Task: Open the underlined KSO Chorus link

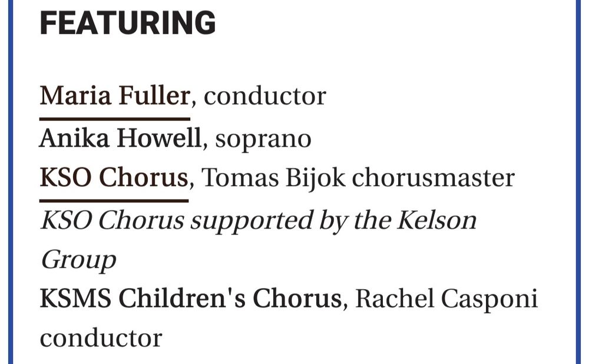Action: 114,177
